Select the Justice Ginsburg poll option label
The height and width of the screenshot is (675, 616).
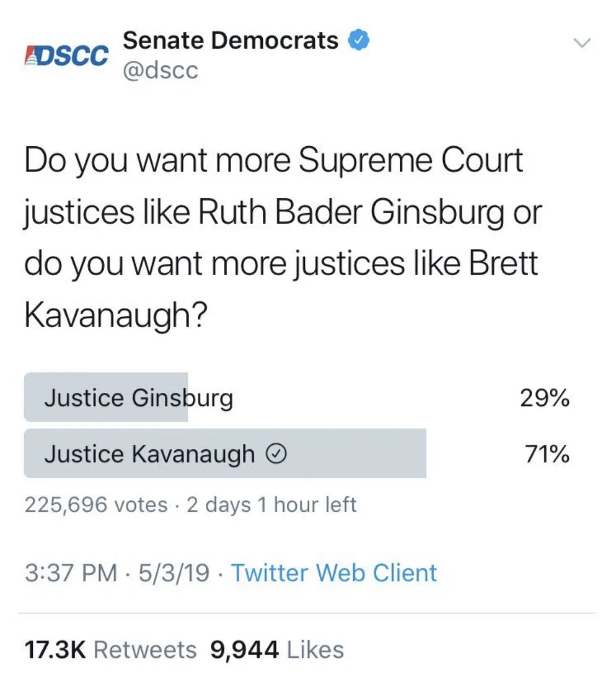coord(139,398)
